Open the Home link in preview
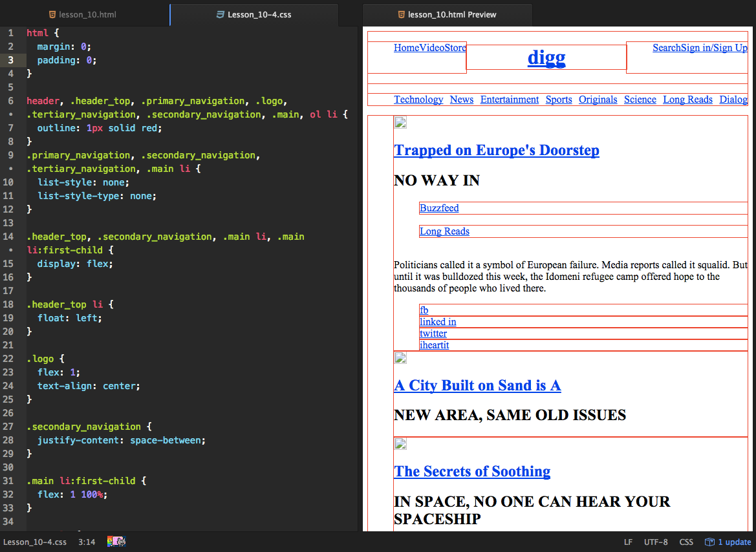The height and width of the screenshot is (552, 756). pyautogui.click(x=406, y=48)
